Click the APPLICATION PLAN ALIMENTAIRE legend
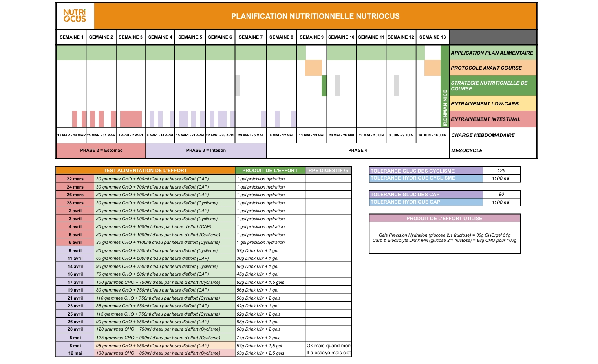 tap(493, 53)
